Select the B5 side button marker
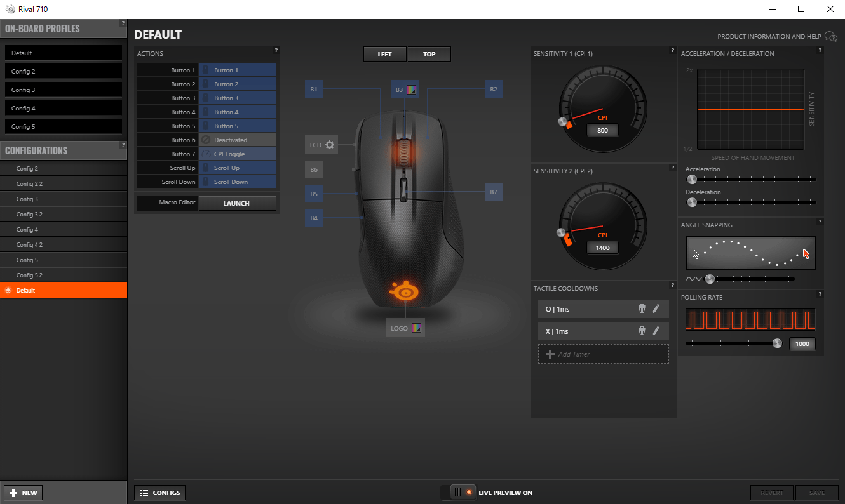This screenshot has width=845, height=504. click(x=314, y=194)
